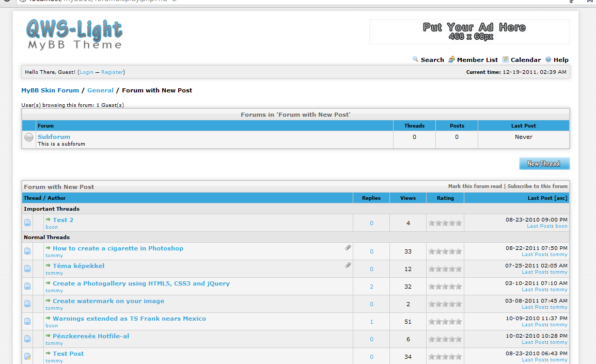This screenshot has height=364, width=596.
Task: Open the Member List page
Action: tap(477, 60)
